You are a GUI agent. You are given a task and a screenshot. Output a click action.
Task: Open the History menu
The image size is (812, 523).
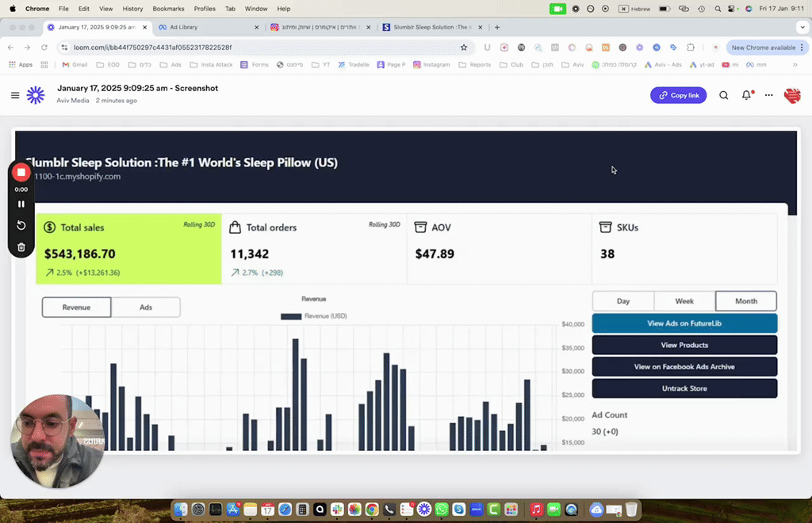tap(132, 9)
